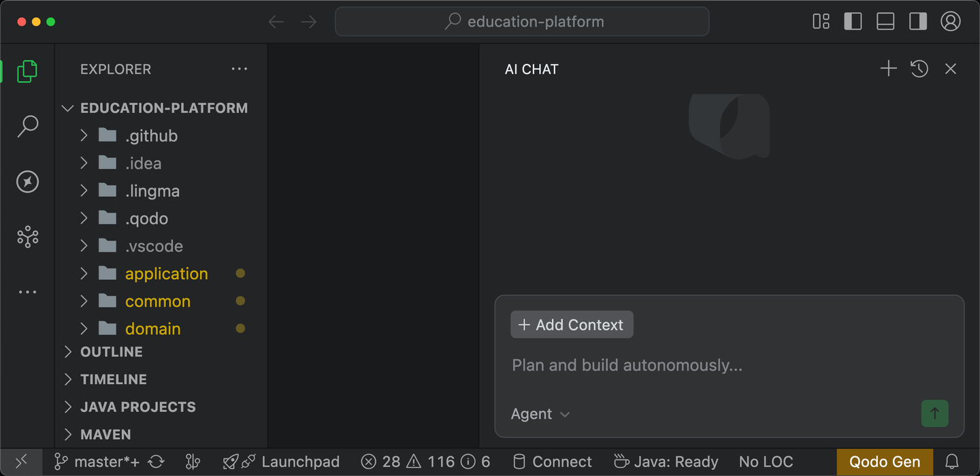Open the compass icon view in activity bar
Screen dimensions: 980x476
[x=27, y=182]
